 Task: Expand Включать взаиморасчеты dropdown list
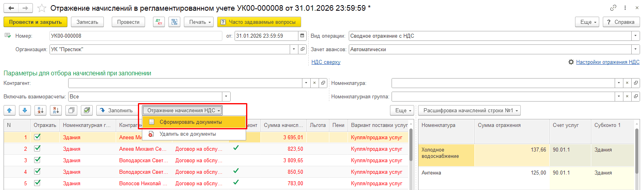click(226, 97)
